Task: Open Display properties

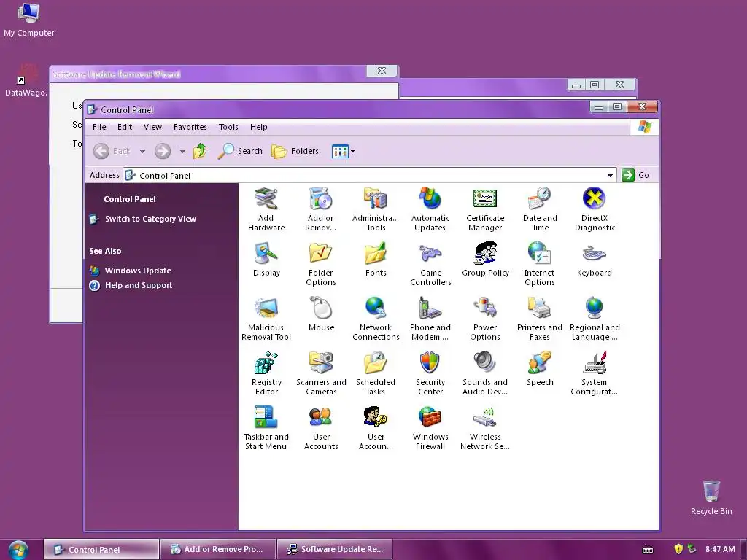Action: pos(266,260)
